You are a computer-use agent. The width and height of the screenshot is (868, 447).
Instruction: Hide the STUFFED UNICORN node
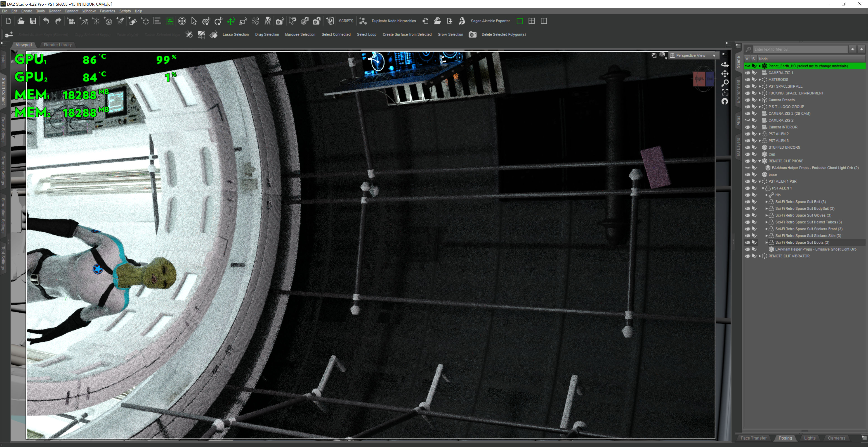click(747, 147)
